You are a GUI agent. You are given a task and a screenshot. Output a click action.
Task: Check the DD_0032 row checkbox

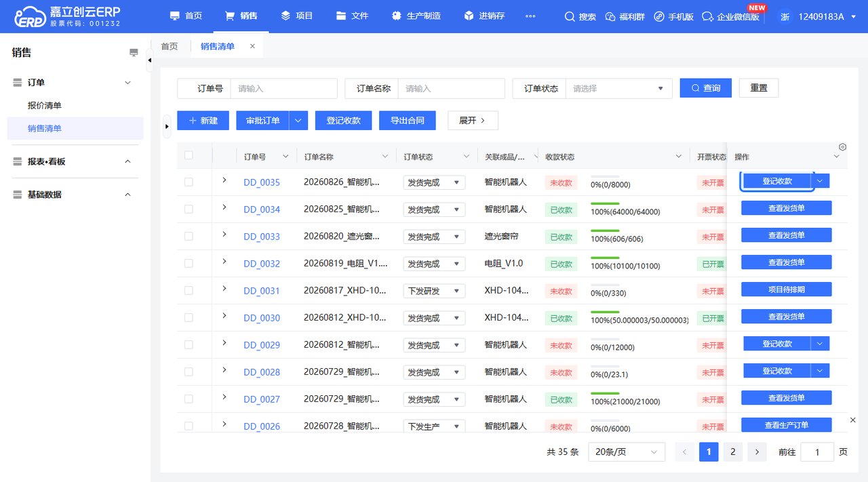click(x=189, y=263)
